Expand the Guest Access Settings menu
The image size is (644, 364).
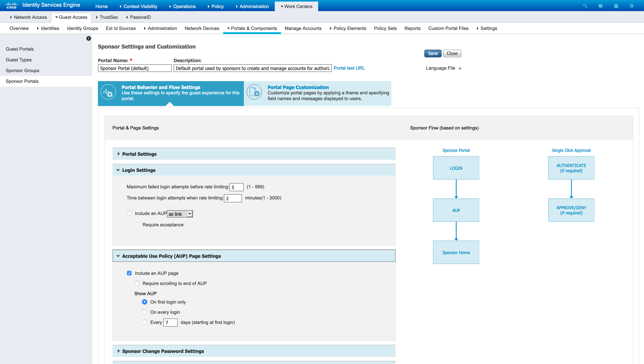pyautogui.click(x=487, y=28)
